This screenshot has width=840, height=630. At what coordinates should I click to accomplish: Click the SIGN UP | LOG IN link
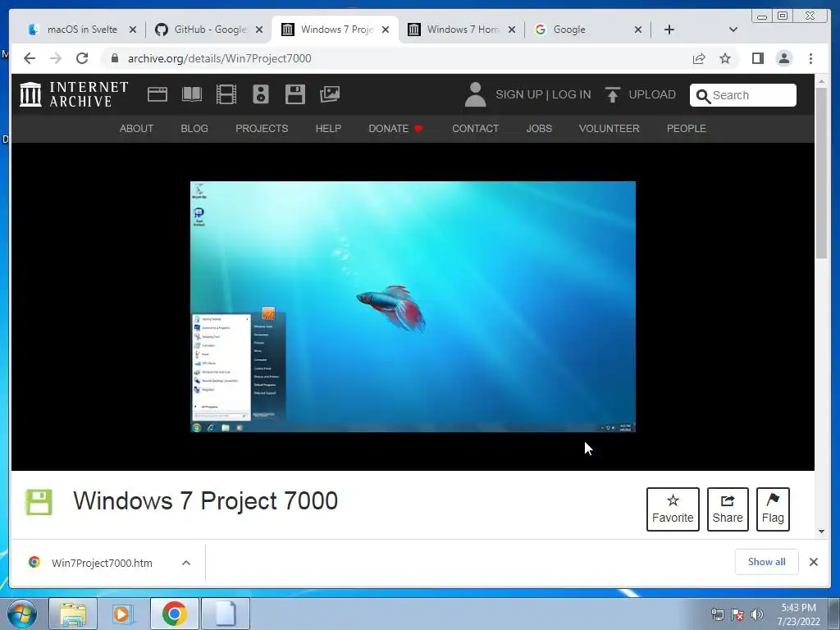pos(543,94)
